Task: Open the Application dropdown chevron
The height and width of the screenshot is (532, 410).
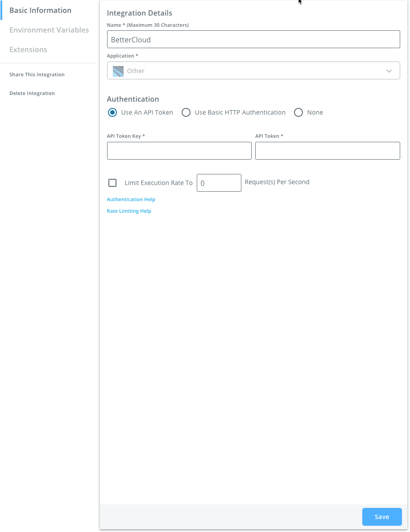Action: pyautogui.click(x=389, y=70)
